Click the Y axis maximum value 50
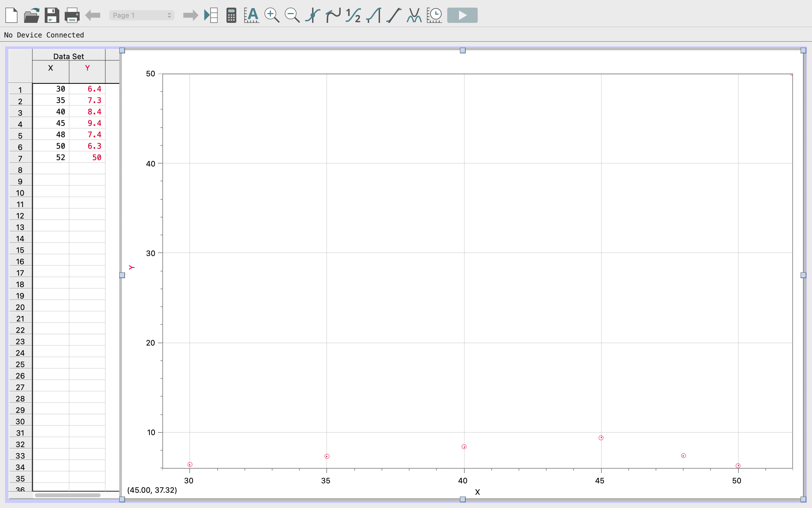Screen dimensions: 812x508 click(x=151, y=74)
